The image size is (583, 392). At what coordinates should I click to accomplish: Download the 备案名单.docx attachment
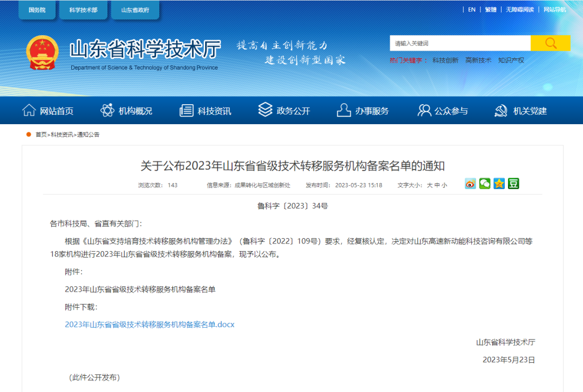click(x=150, y=325)
